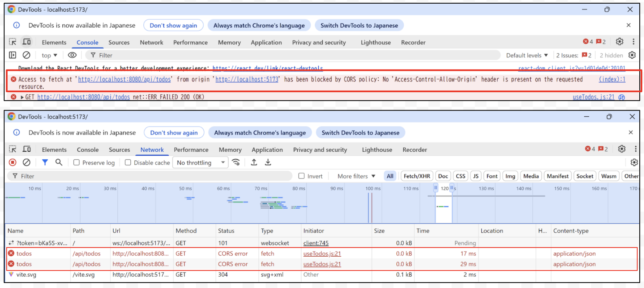Click the network search magnifier icon

pyautogui.click(x=59, y=163)
